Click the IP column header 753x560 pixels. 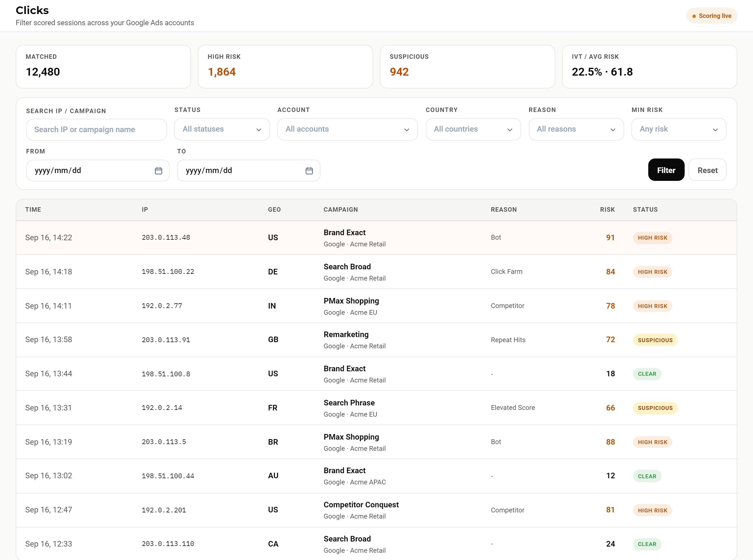(145, 209)
